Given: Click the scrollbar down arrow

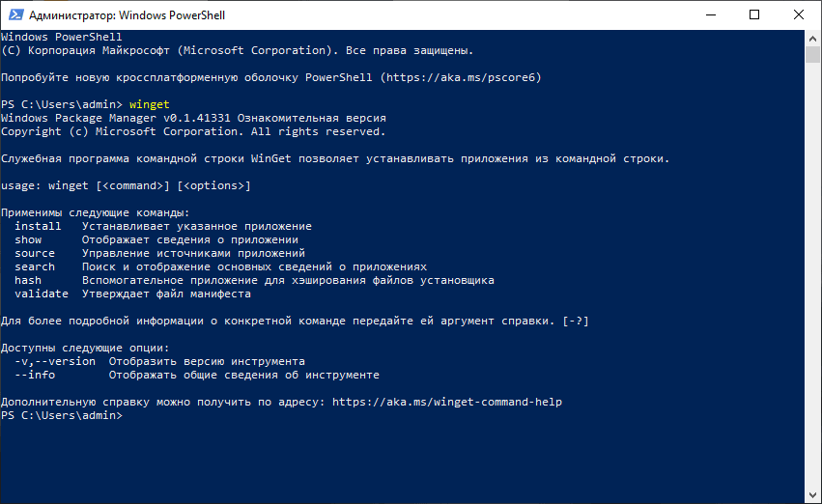Looking at the screenshot, I should (x=813, y=495).
